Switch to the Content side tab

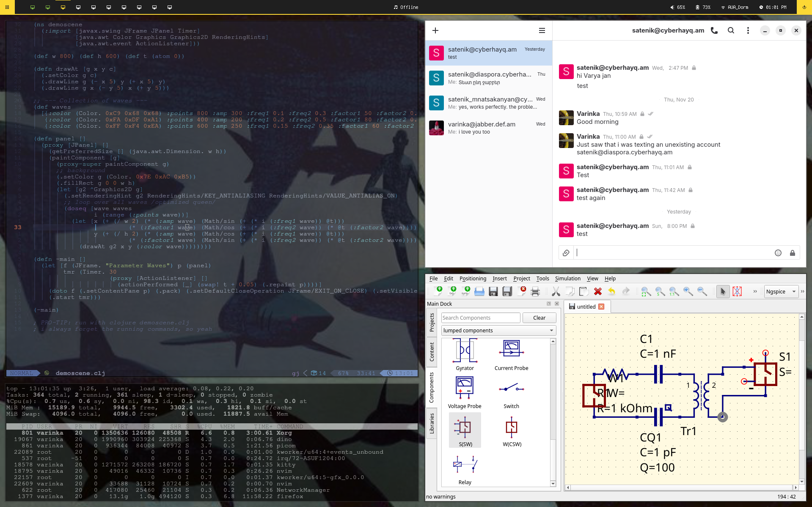tap(432, 352)
